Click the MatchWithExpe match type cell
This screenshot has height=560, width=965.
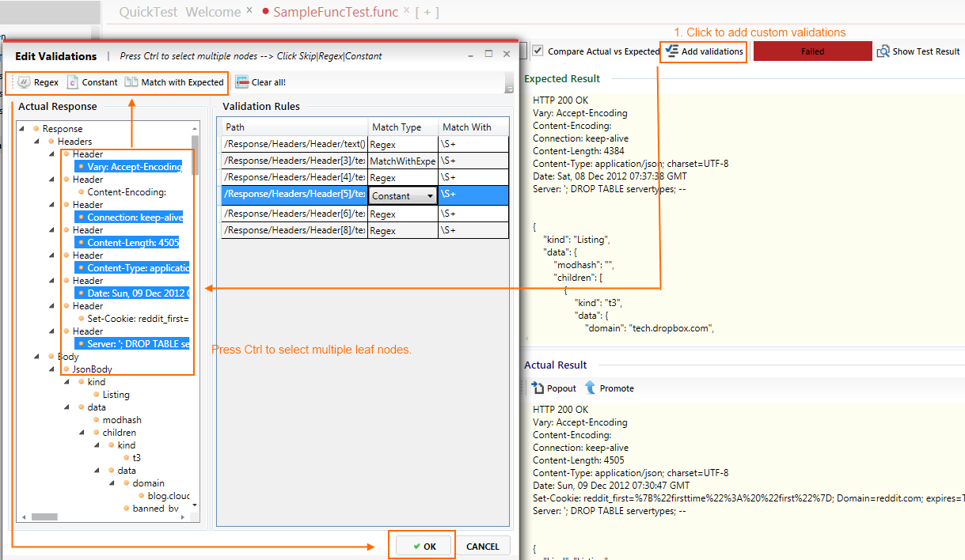coord(403,161)
